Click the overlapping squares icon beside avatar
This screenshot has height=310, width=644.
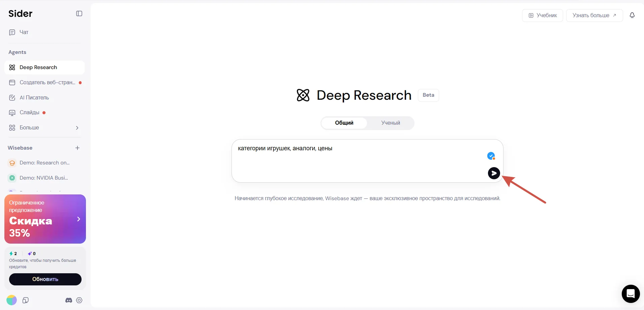click(26, 300)
